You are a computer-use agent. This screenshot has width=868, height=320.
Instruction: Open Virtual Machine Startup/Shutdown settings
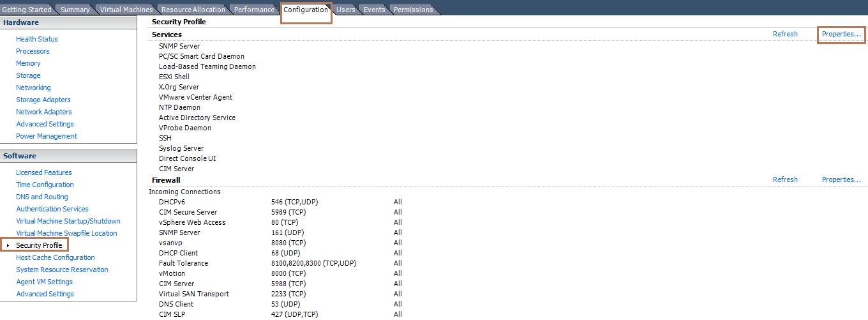pos(68,221)
